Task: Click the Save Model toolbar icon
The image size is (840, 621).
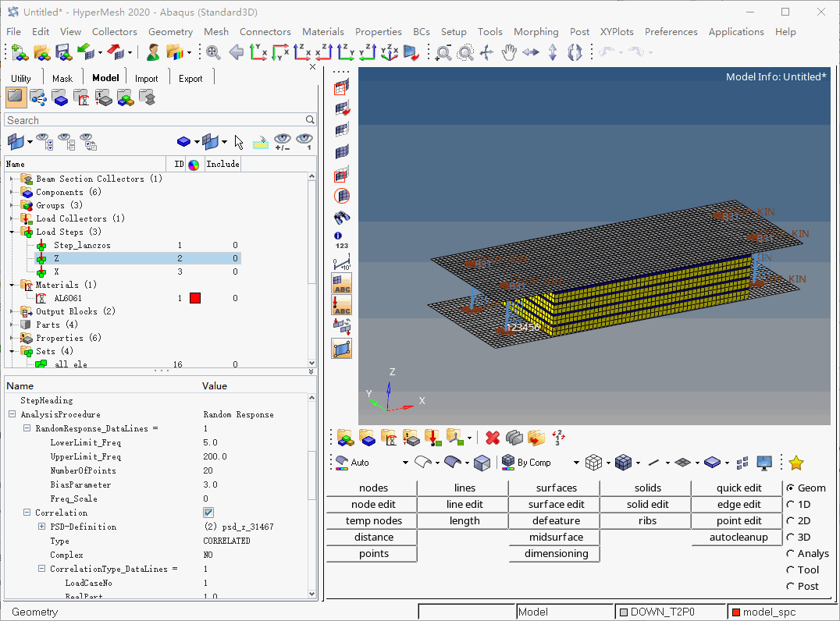Action: [x=64, y=52]
